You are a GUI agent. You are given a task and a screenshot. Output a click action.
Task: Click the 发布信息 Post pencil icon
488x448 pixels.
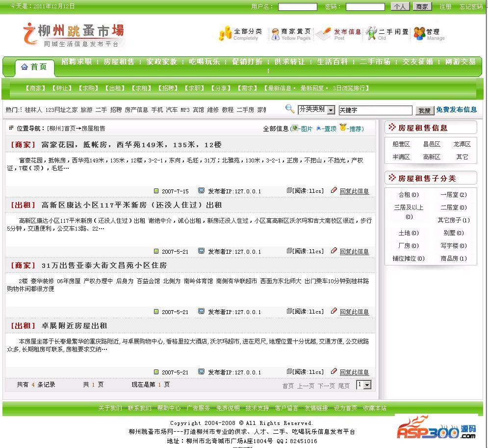coord(324,34)
